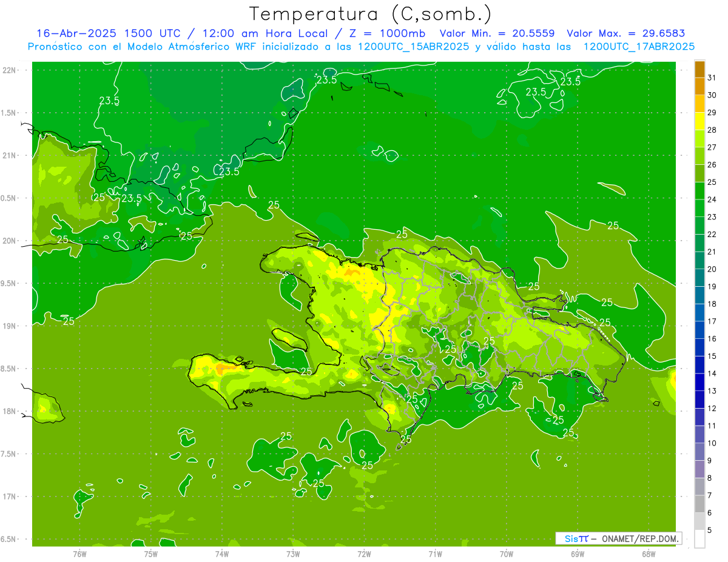Click the 76W longitude axis label

[79, 554]
